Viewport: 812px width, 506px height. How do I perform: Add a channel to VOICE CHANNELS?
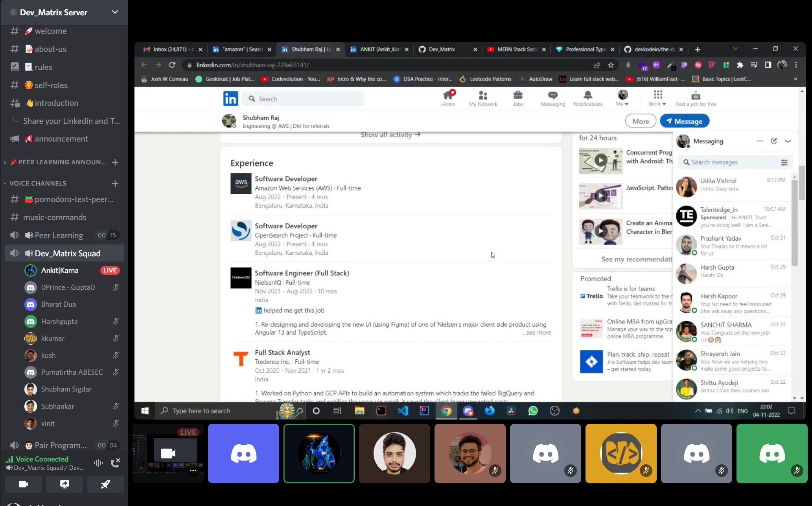115,183
